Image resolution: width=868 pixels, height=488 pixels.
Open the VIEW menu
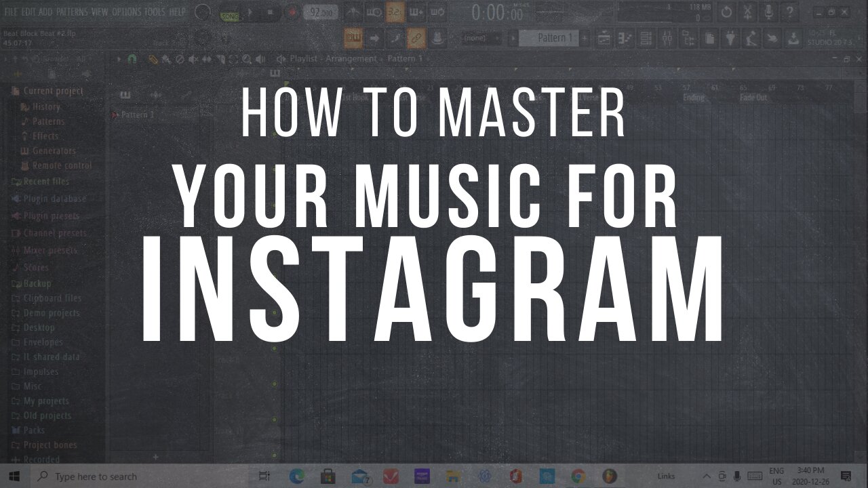point(100,12)
